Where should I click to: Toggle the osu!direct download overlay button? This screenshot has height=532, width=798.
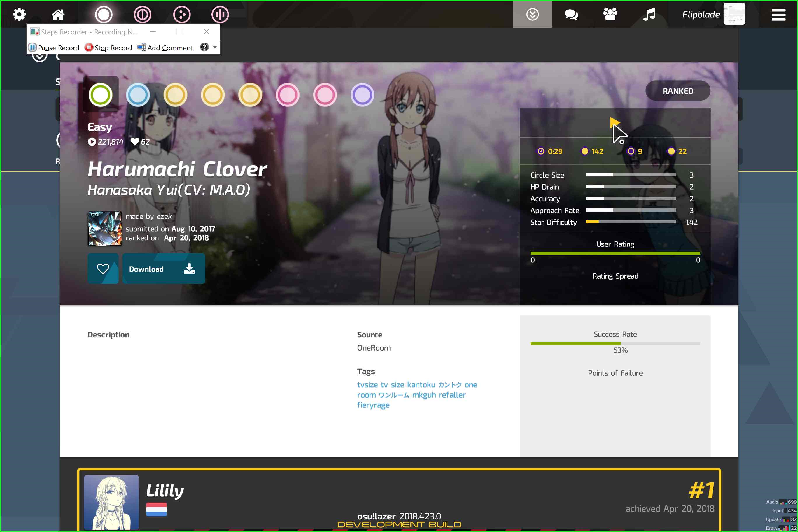(532, 14)
